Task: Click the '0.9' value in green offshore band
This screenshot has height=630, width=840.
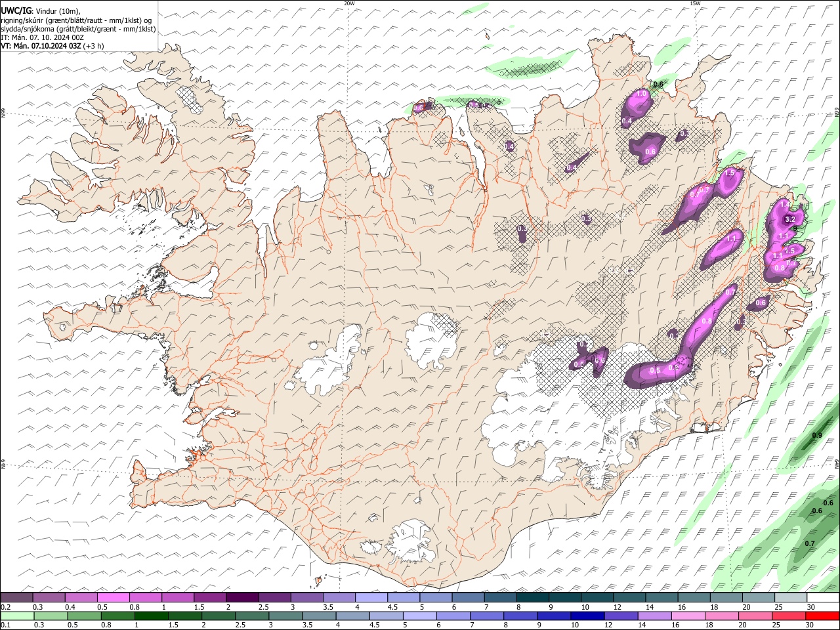Action: (817, 436)
